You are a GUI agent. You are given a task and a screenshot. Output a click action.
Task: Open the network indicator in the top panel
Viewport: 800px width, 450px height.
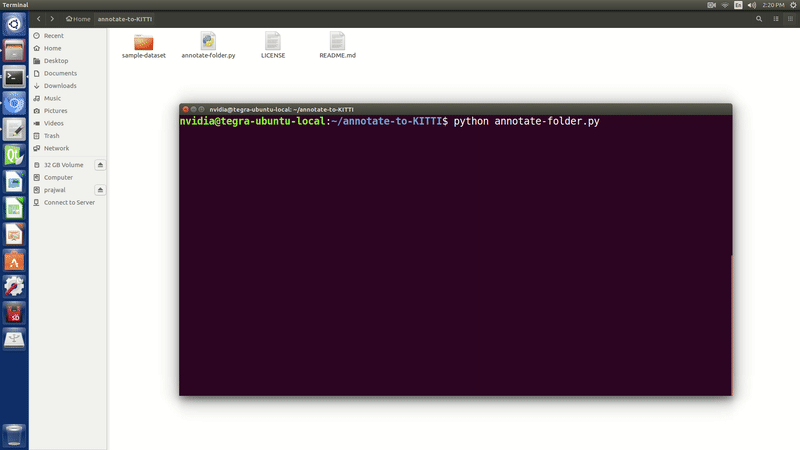724,5
